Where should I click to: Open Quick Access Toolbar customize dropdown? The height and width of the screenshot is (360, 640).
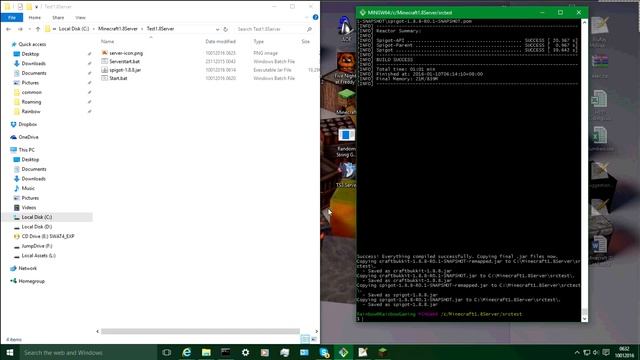pyautogui.click(x=36, y=7)
